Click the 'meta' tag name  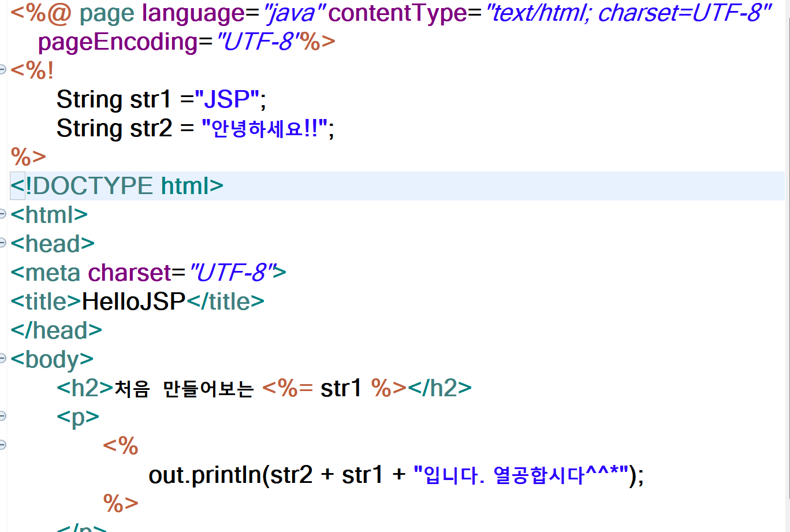tap(53, 273)
